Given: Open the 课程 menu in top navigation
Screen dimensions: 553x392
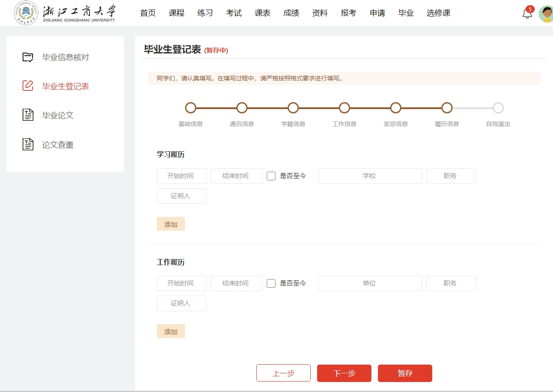Looking at the screenshot, I should [x=176, y=13].
